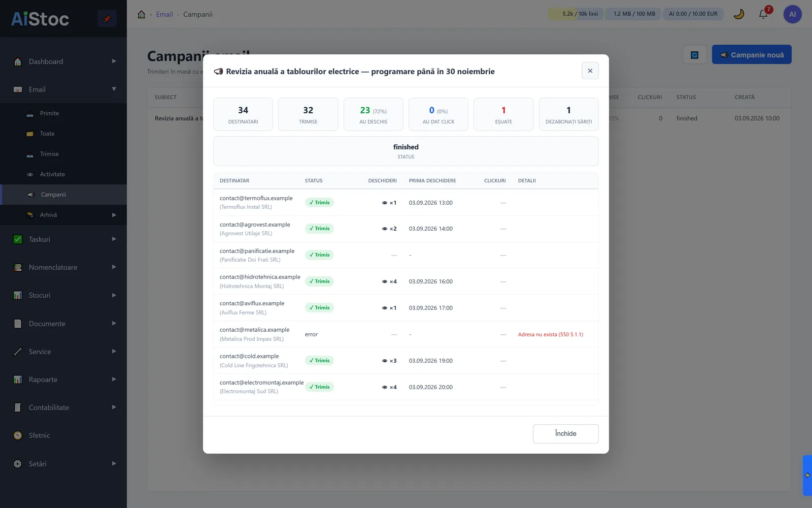812x508 pixels.
Task: Click the Nomenclatoare icon
Action: coord(18,267)
